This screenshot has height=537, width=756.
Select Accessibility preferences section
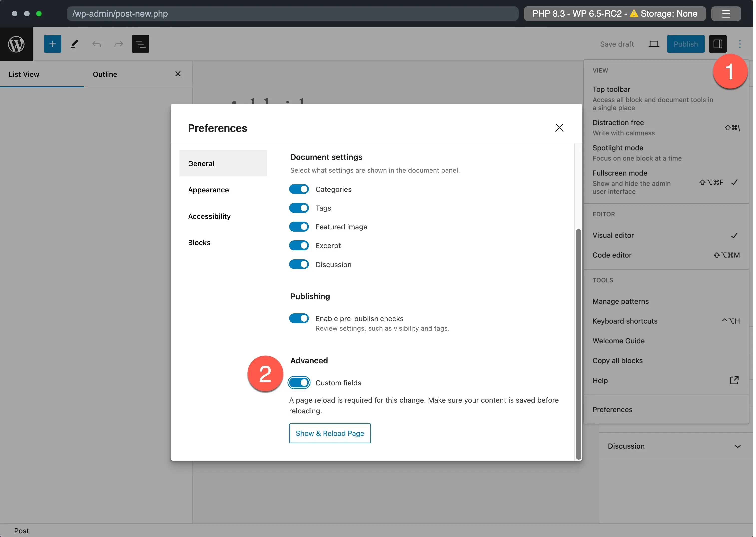[x=209, y=216]
